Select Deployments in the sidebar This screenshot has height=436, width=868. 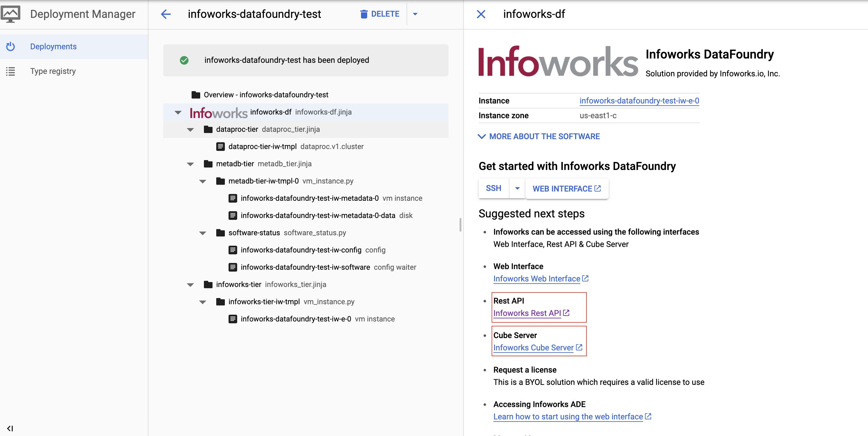(74, 46)
